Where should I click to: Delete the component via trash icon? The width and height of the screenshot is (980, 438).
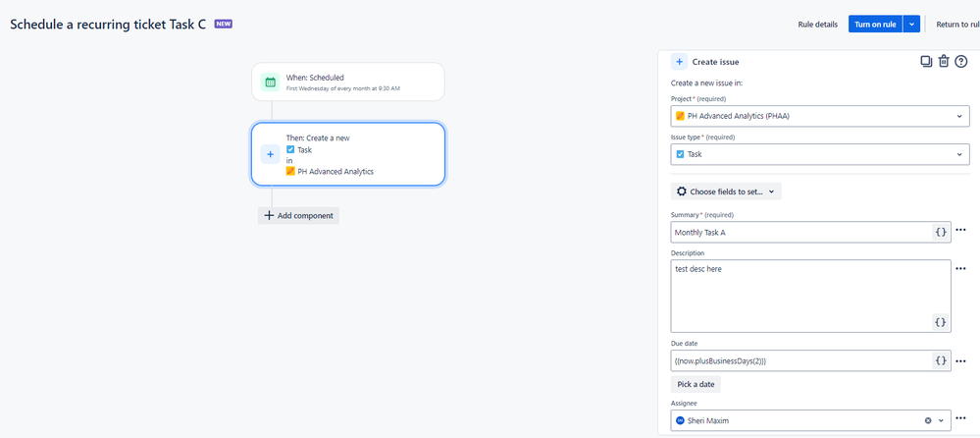[944, 61]
